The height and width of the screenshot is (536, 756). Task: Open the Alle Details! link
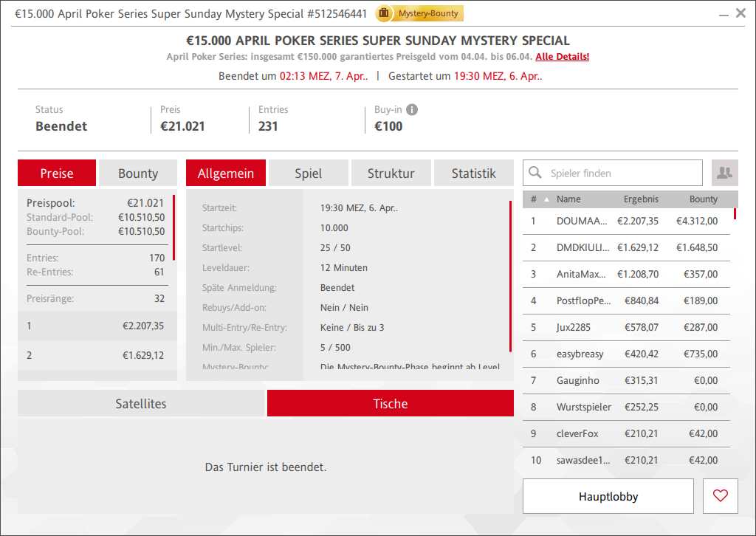pyautogui.click(x=562, y=56)
